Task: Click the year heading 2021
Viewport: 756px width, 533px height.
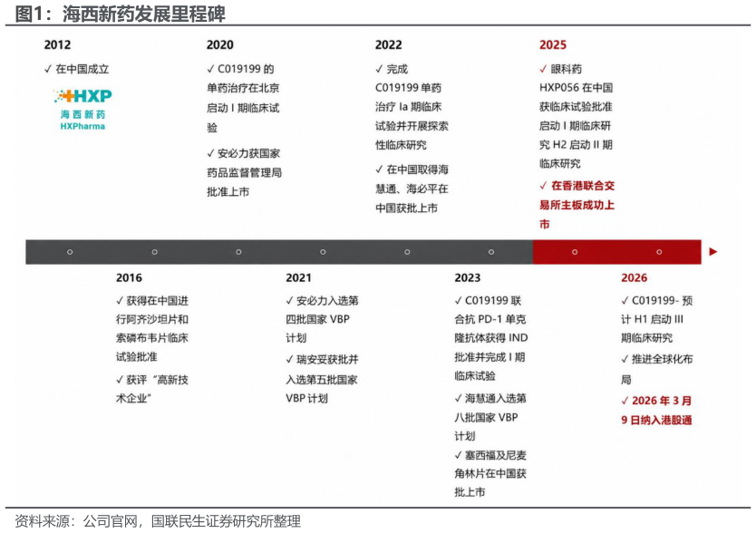Action: tap(299, 278)
